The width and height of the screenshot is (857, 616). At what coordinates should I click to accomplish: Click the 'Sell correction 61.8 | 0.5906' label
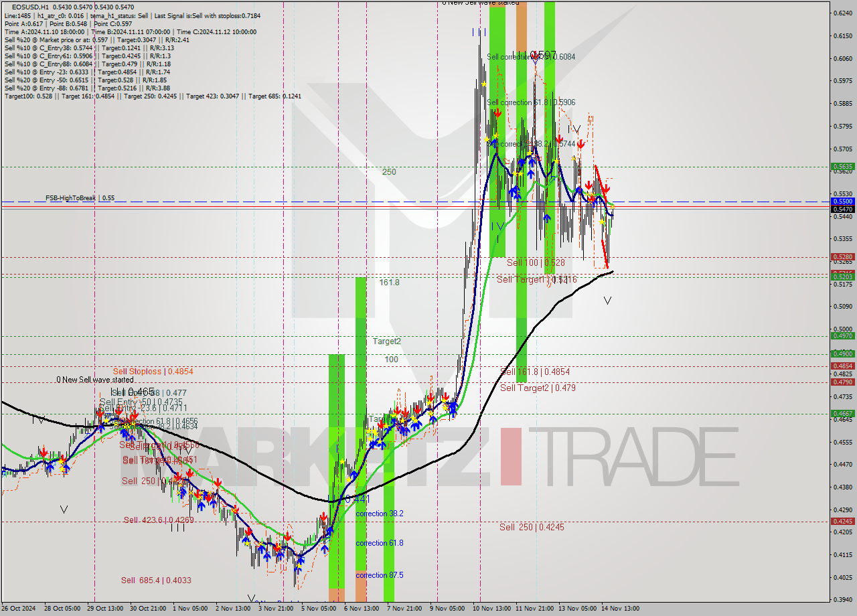(531, 102)
